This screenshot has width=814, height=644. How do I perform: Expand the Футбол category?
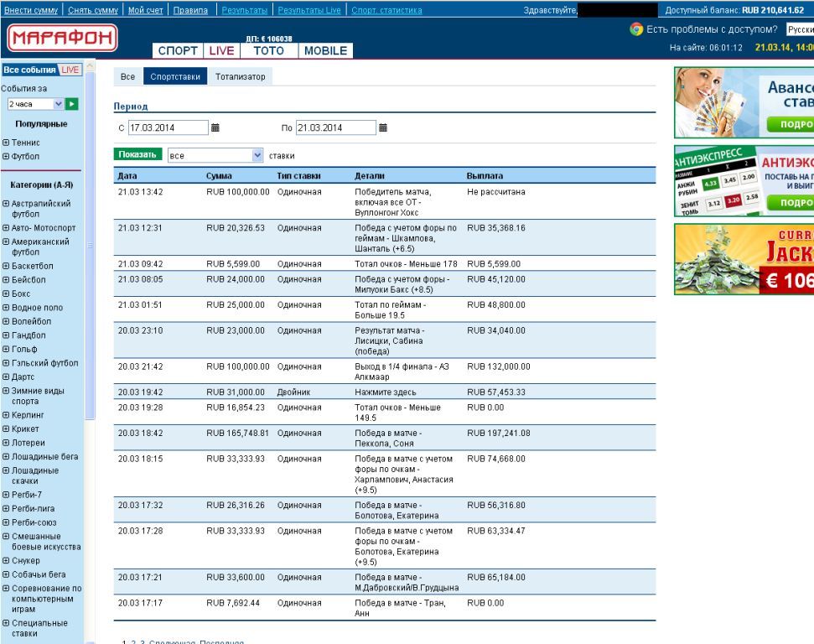pos(6,156)
